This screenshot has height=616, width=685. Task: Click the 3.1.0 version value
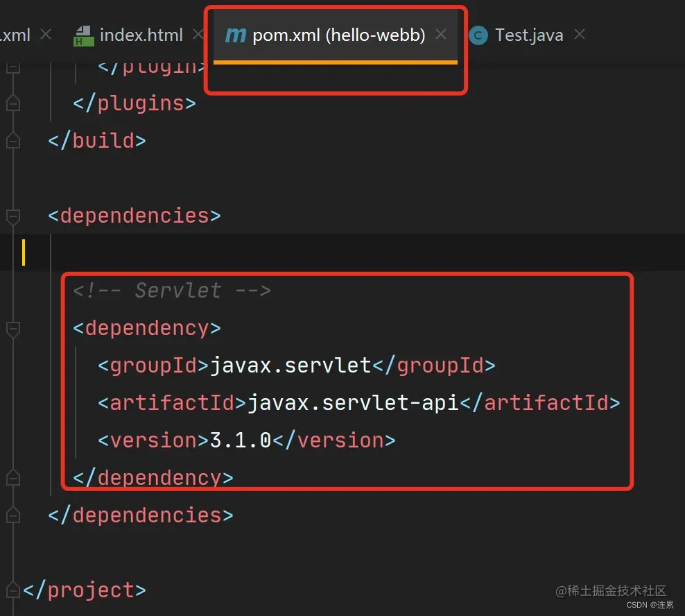[241, 440]
